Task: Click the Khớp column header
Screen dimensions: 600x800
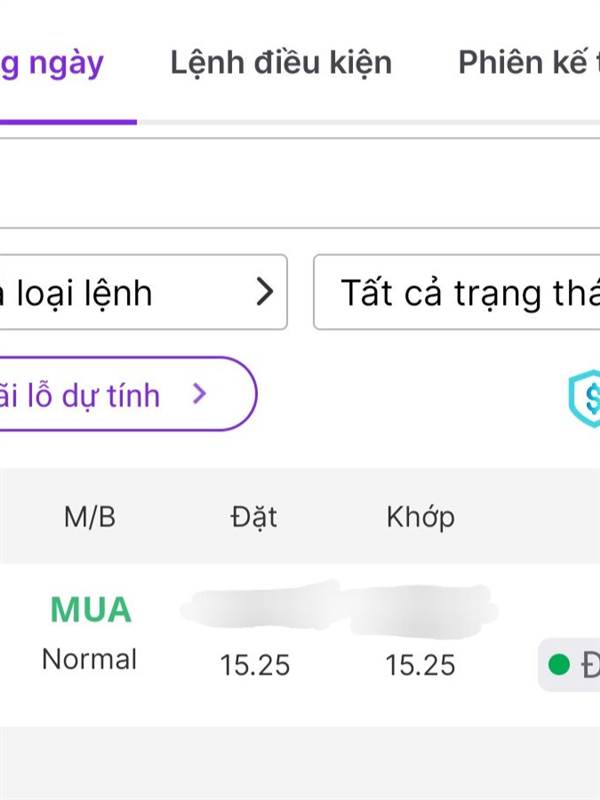Action: tap(420, 517)
